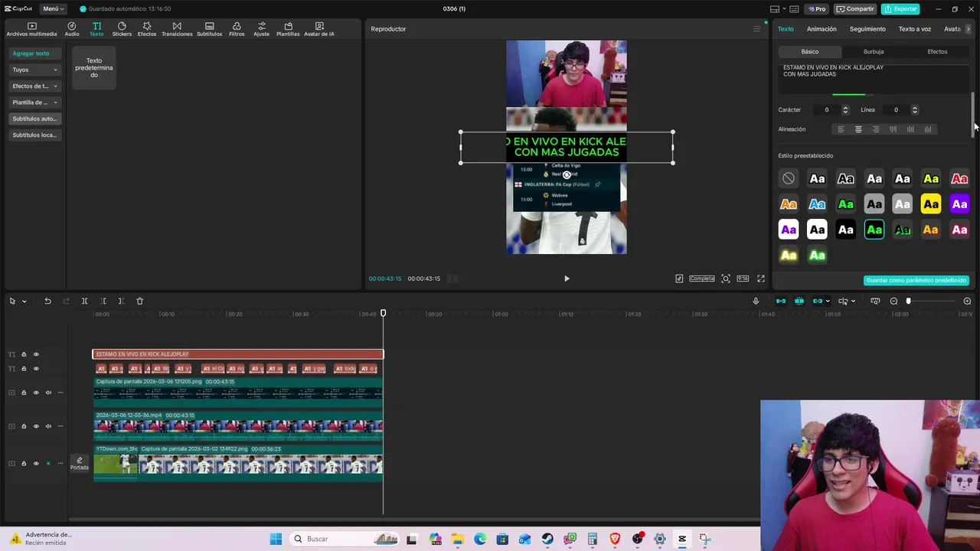Expand the Tuyos category
This screenshot has height=551, width=980.
(x=34, y=70)
